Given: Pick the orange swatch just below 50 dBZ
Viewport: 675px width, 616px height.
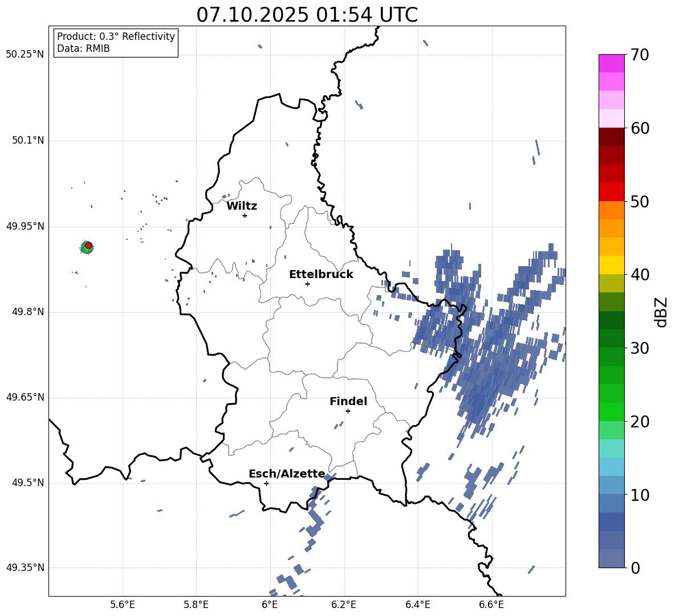Looking at the screenshot, I should (611, 210).
